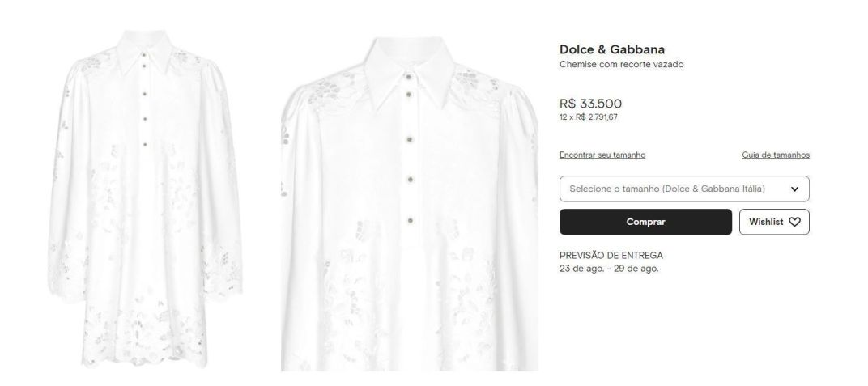The image size is (868, 386).
Task: Click the top button on the close-up shirt
Action: click(410, 76)
